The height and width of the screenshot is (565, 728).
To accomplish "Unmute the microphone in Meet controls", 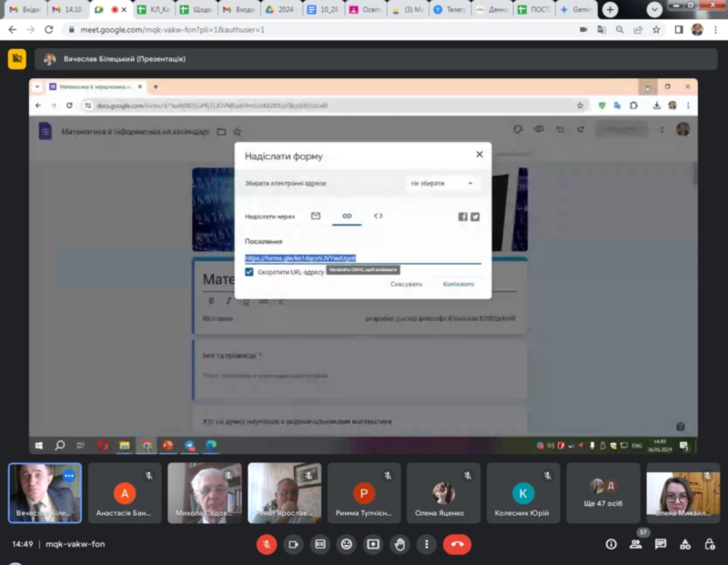I will point(267,544).
